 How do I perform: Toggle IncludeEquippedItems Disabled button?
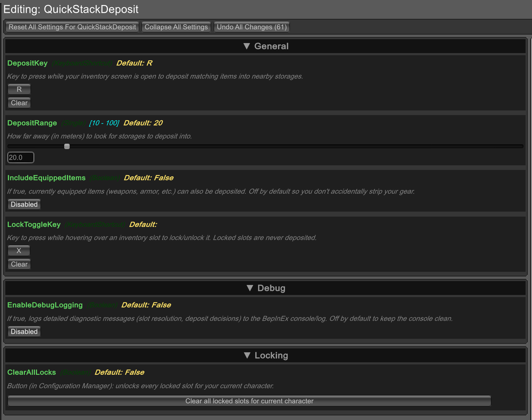tap(24, 204)
